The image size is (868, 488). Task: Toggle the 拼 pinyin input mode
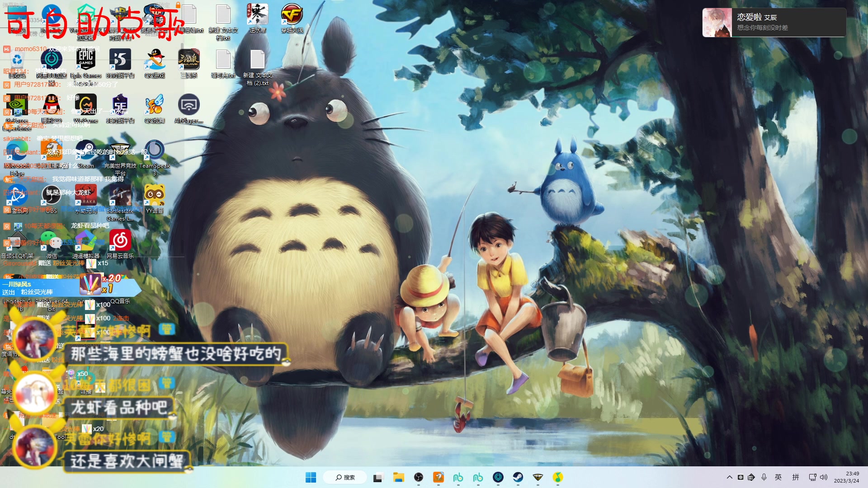coord(796,477)
